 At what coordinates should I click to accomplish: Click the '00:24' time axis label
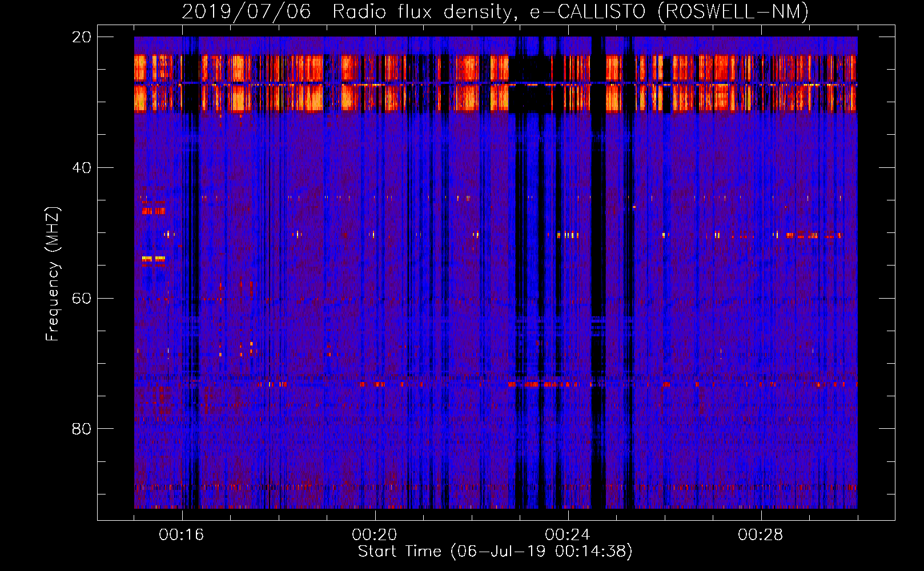point(568,535)
